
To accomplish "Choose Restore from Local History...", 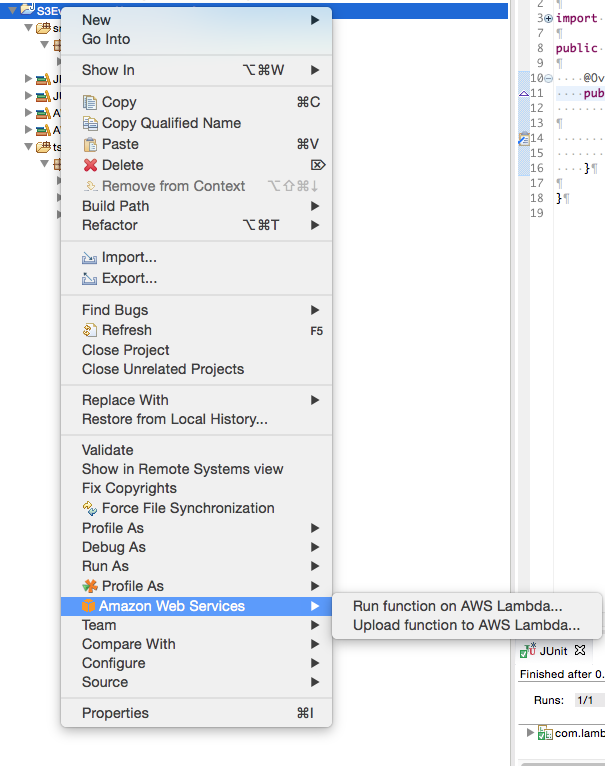I will click(196, 419).
